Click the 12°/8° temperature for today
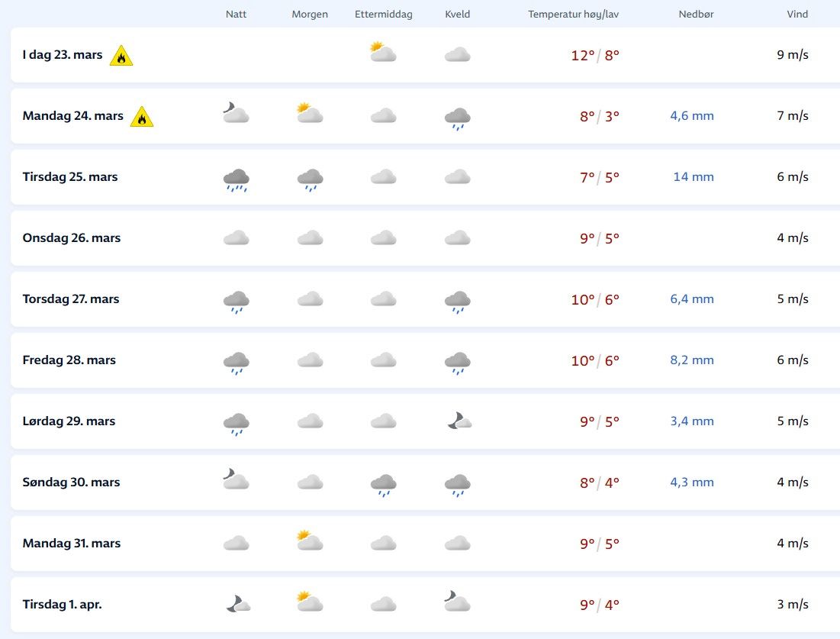 [x=595, y=55]
